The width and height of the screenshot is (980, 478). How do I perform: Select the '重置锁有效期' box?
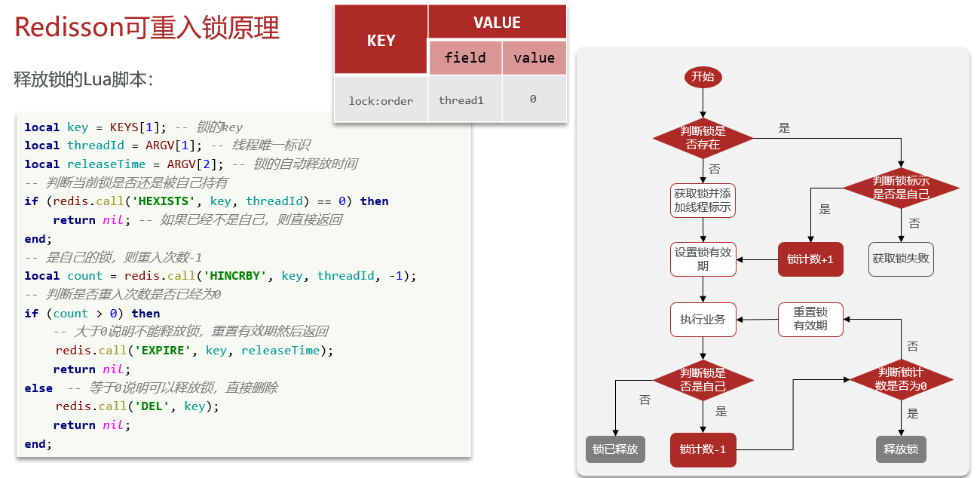pos(810,320)
